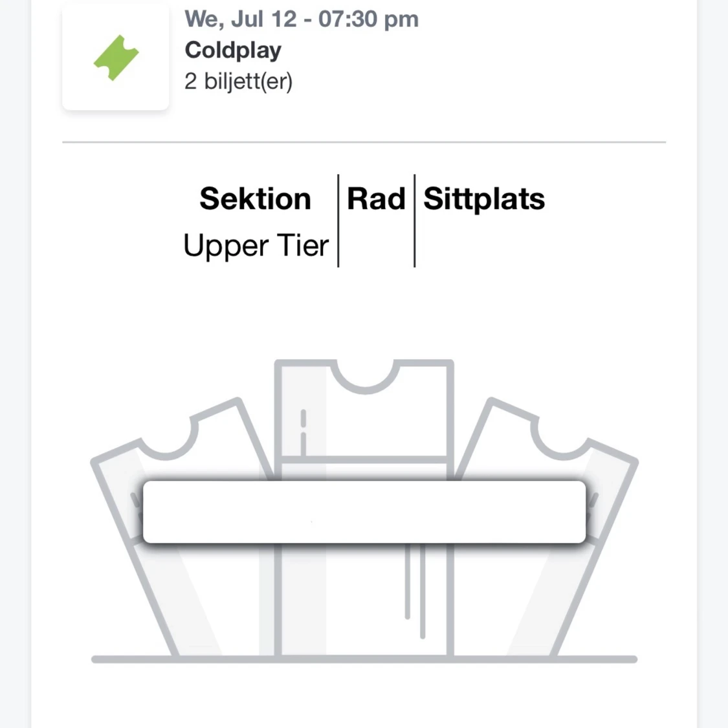Click the empty Sittplats value cell
This screenshot has height=728, width=728.
pyautogui.click(x=484, y=245)
